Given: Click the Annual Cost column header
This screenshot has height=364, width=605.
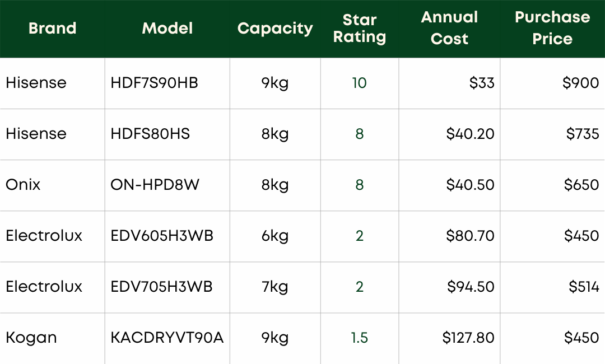Looking at the screenshot, I should (x=449, y=29).
